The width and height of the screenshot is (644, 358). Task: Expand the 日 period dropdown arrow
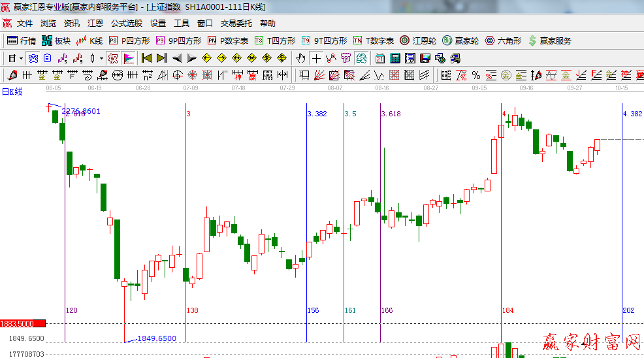pos(21,58)
